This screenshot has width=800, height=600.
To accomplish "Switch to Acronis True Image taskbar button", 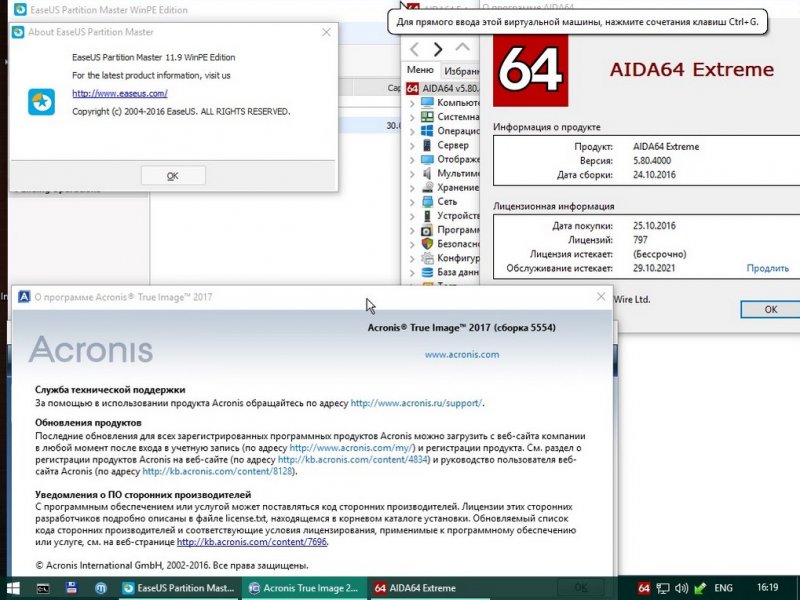I will click(x=304, y=588).
